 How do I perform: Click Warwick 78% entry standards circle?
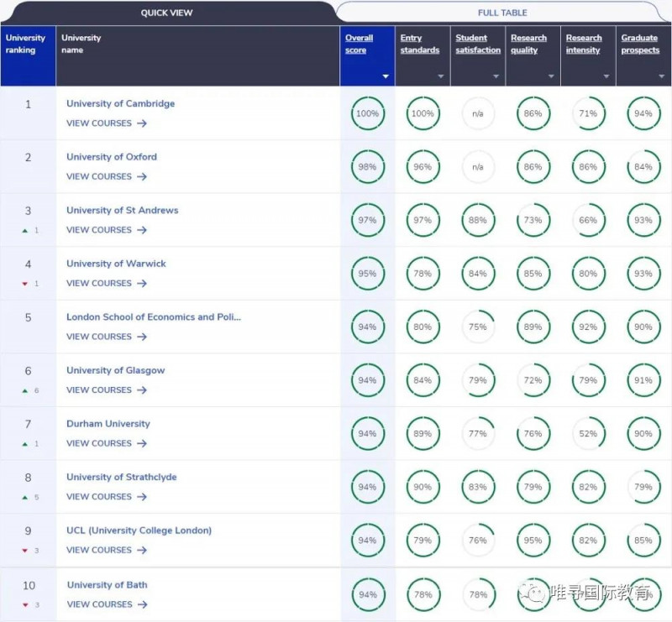423,274
